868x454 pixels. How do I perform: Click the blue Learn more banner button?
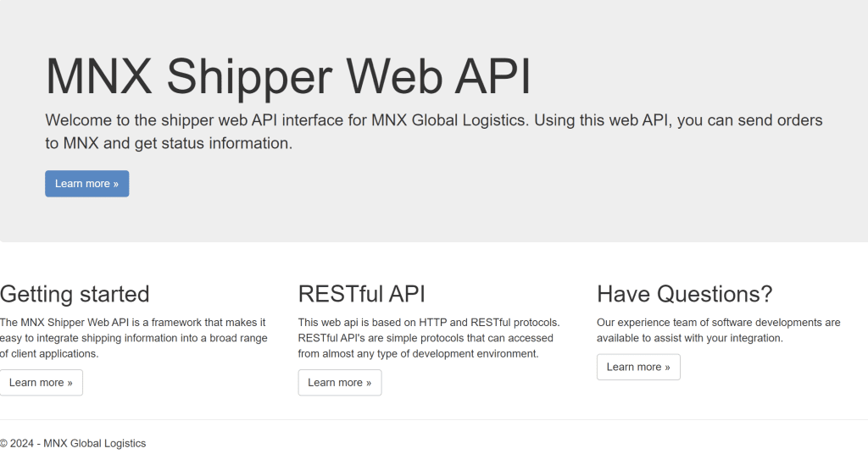[x=86, y=184]
